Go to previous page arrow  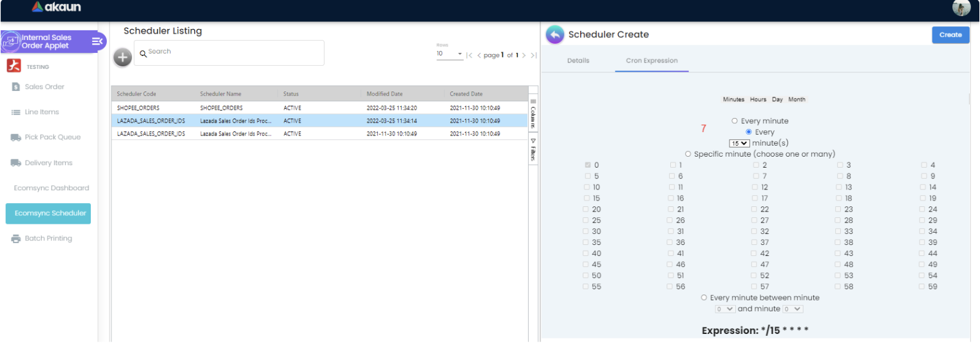click(x=479, y=55)
